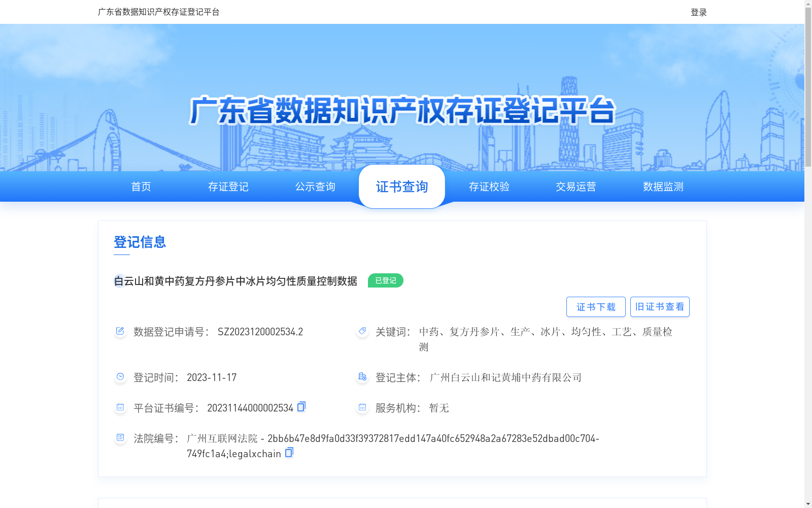812x508 pixels.
Task: Copy the court number hash legalxchain
Action: (289, 453)
